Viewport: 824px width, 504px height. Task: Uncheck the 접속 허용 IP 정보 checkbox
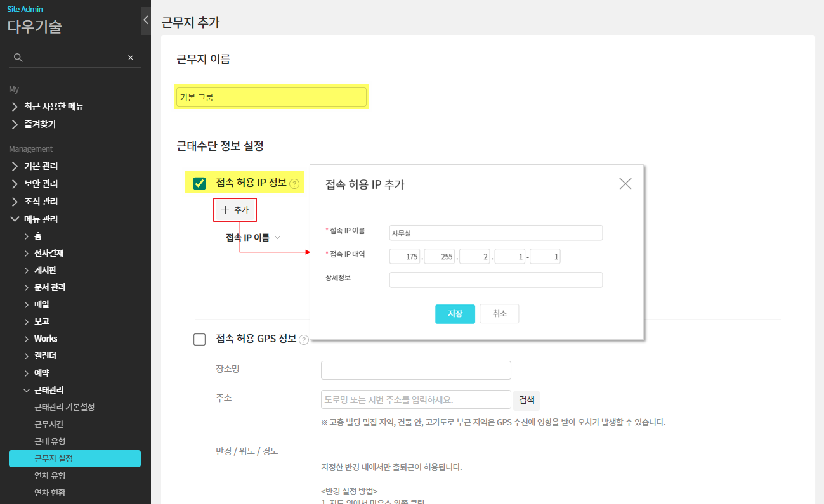(199, 184)
